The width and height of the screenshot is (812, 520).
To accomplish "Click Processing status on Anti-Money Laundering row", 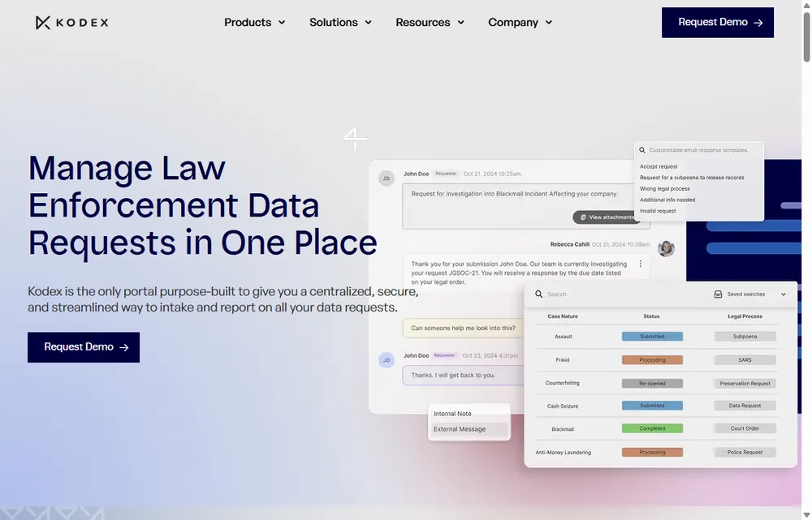I will click(652, 452).
